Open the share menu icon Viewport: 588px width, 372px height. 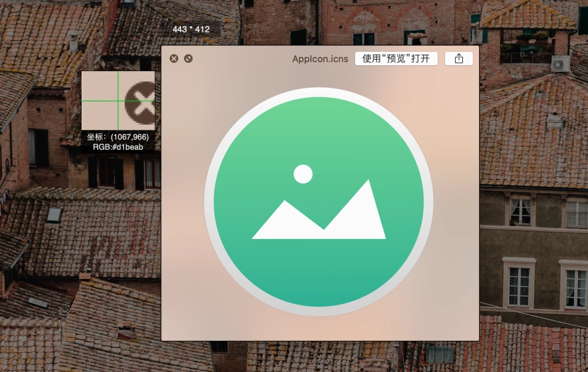point(459,58)
